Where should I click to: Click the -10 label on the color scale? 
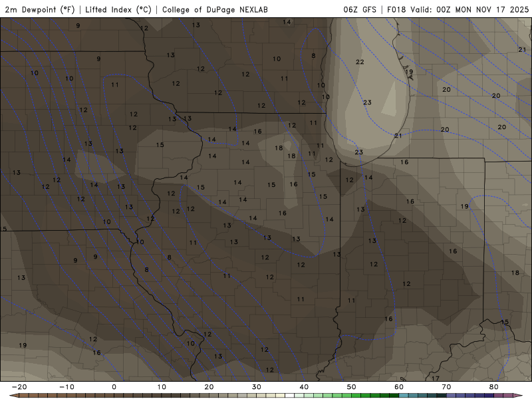click(x=66, y=387)
